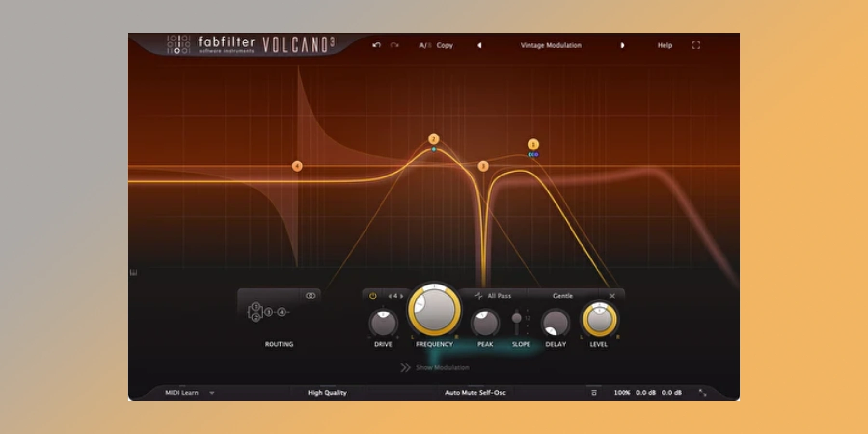Enter full screen mode via the top-right icon
This screenshot has width=868, height=434.
point(695,45)
